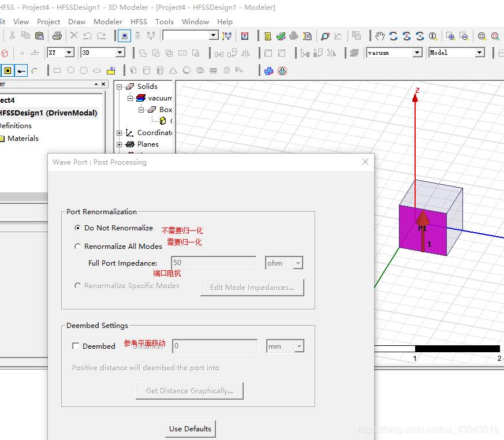Select Renormalize Specific Modes option
Viewport: 504px width, 440px height.
pyautogui.click(x=77, y=286)
